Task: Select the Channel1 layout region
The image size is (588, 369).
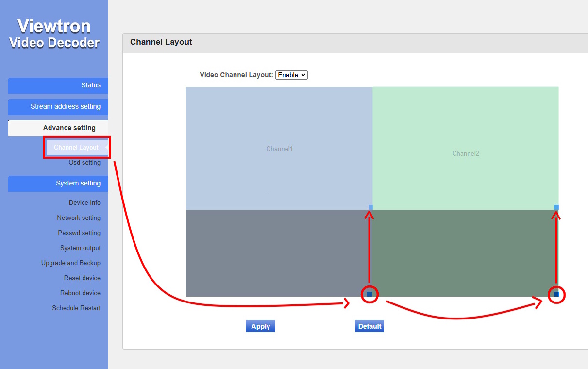Action: tap(279, 149)
